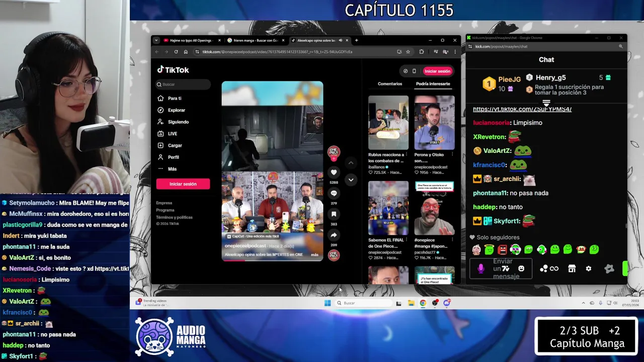Open Empresa footer link
This screenshot has width=644, height=362.
click(164, 203)
